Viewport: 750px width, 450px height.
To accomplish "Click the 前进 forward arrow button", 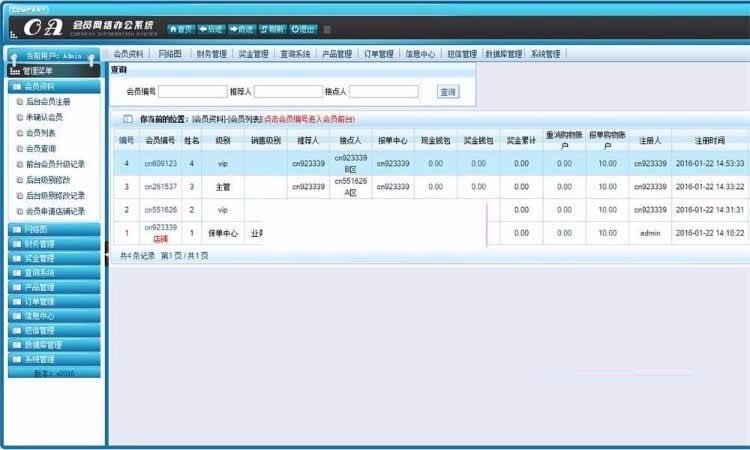I will (242, 29).
